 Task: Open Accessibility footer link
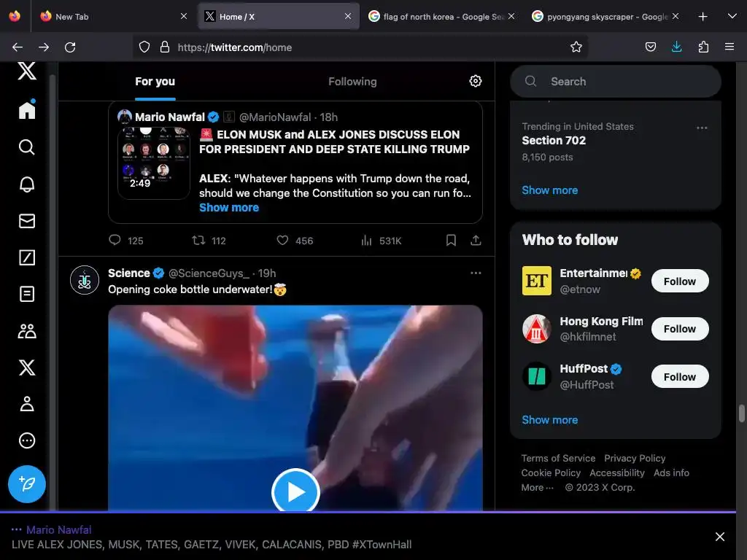tap(617, 472)
